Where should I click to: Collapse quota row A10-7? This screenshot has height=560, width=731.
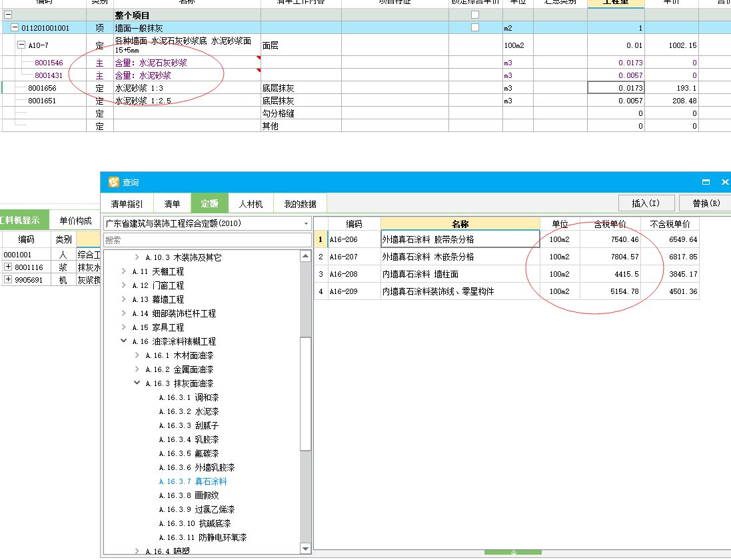coord(21,45)
